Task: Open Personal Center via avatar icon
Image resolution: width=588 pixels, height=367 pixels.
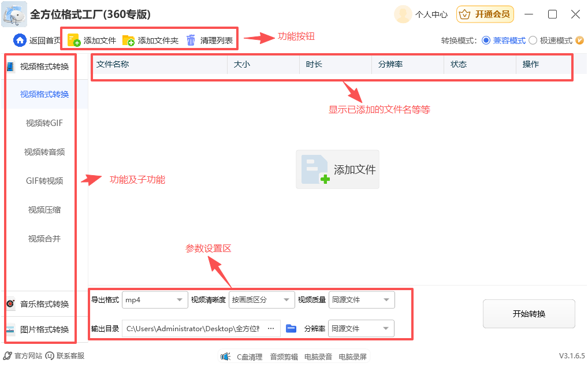Action: click(x=404, y=14)
